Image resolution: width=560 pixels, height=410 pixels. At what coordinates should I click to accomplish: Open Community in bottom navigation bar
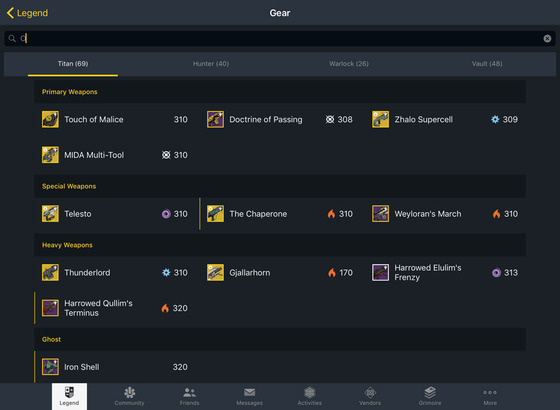(x=129, y=396)
